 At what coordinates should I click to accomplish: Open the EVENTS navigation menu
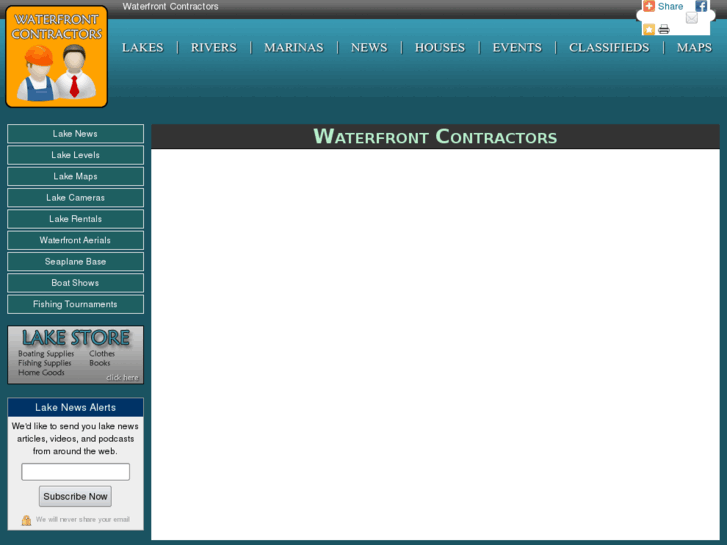[517, 47]
